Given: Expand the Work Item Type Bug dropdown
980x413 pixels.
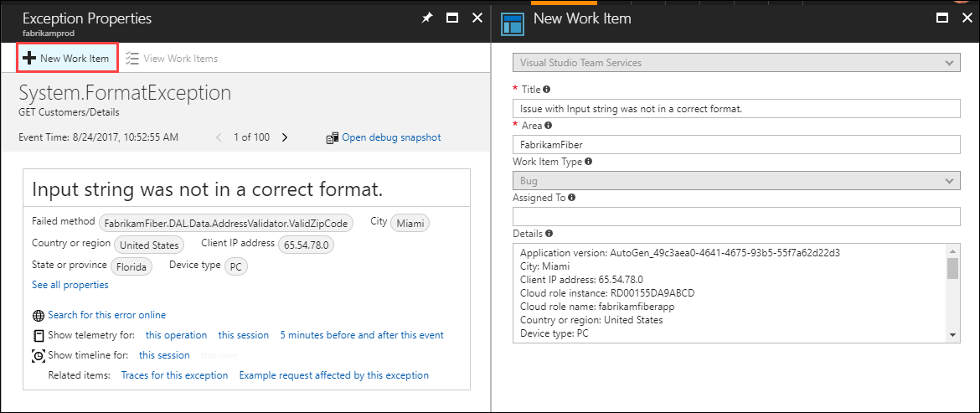Looking at the screenshot, I should (735, 181).
